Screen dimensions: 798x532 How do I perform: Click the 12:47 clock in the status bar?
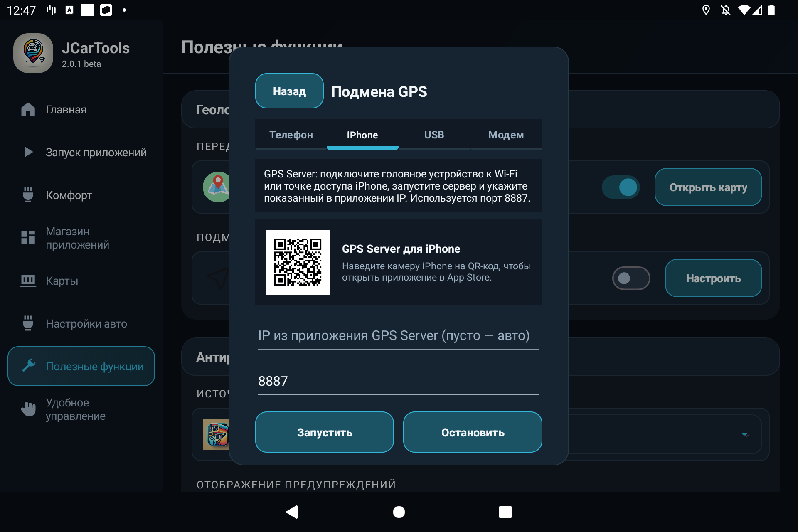[22, 10]
